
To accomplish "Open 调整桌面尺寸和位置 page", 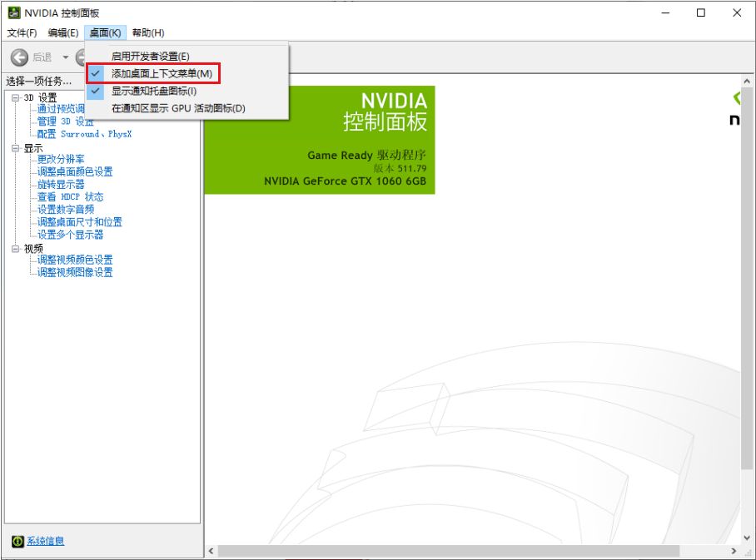I will click(x=80, y=221).
